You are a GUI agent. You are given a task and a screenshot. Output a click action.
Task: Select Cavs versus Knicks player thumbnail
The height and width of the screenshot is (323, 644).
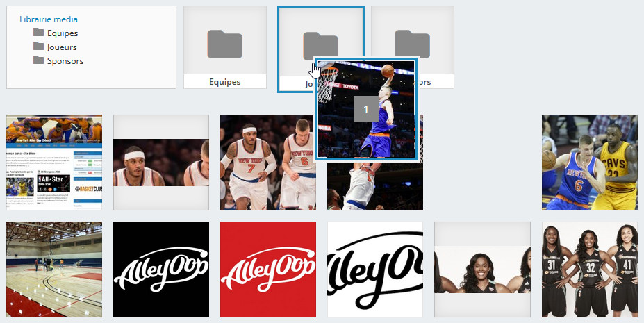point(590,163)
